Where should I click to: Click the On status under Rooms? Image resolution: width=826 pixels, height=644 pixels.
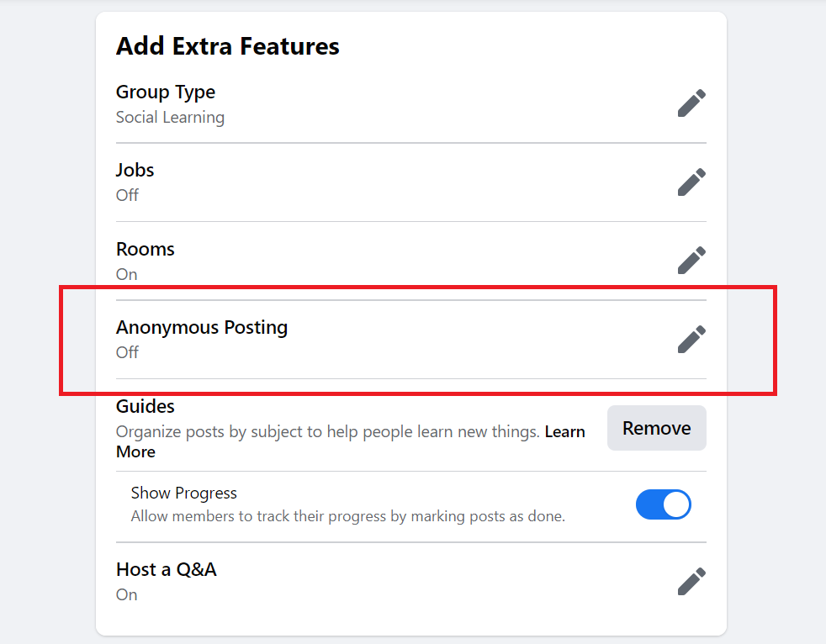click(x=126, y=274)
